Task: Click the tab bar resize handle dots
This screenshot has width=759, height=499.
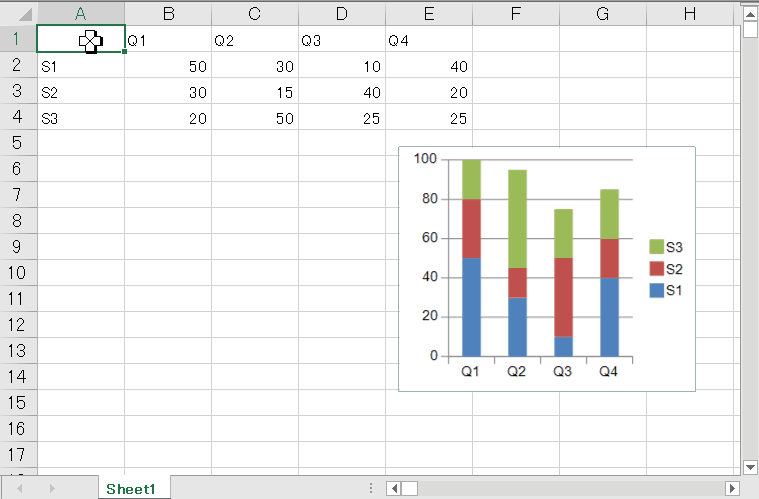Action: coord(371,488)
